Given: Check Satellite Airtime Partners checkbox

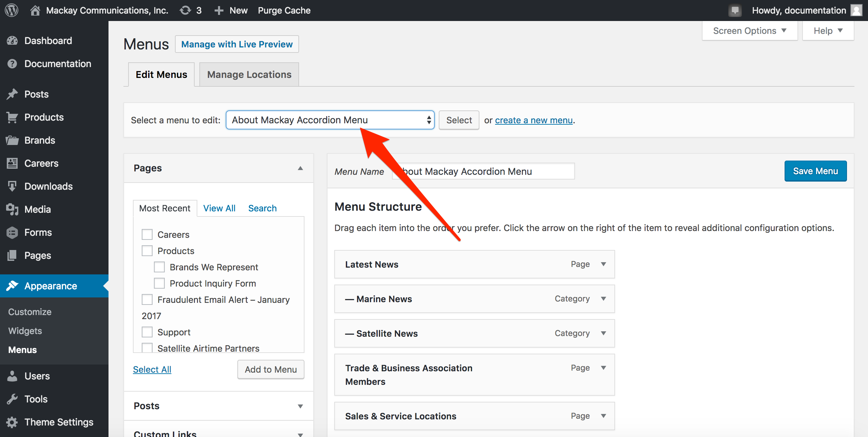Looking at the screenshot, I should point(147,348).
